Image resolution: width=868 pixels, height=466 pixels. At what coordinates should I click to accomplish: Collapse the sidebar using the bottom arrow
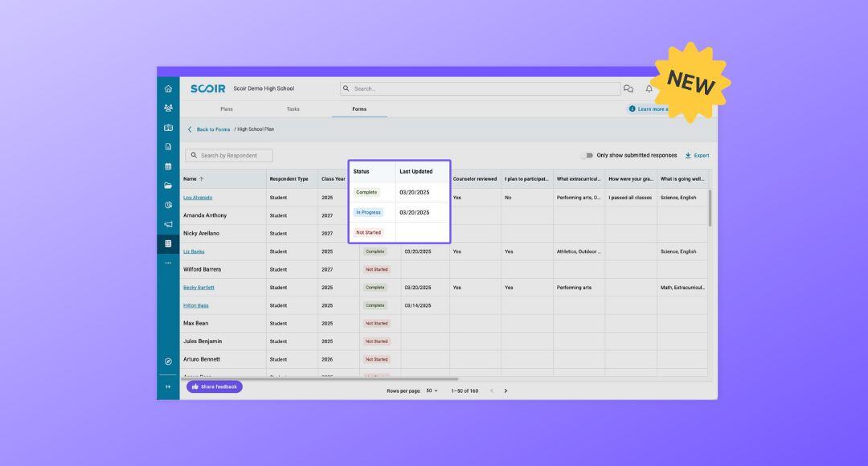[168, 386]
